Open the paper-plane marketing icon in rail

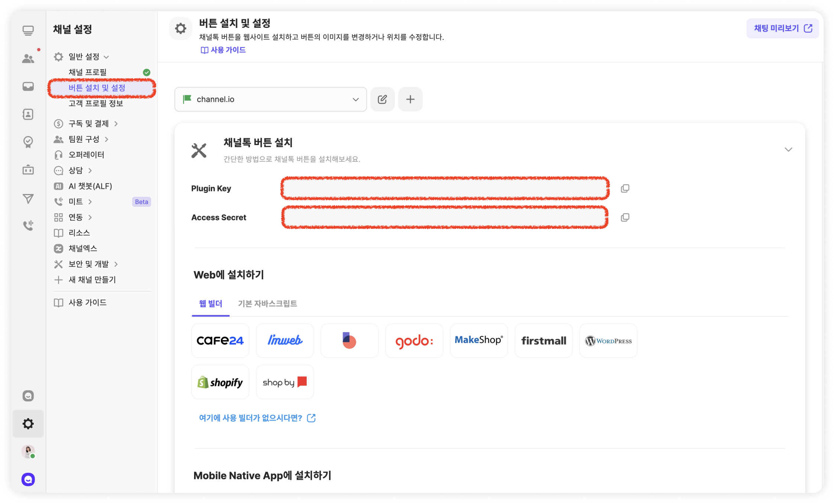[28, 198]
